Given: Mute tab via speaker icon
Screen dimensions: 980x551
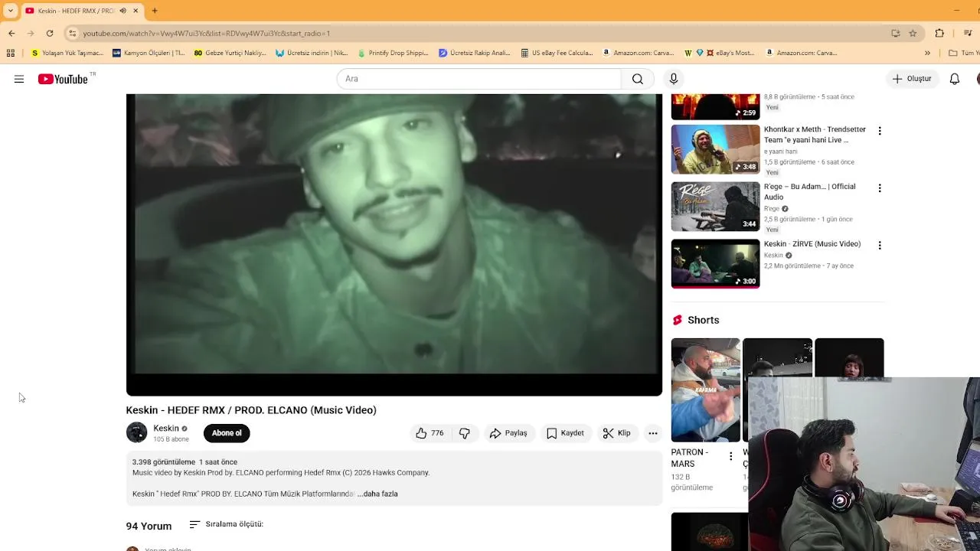Looking at the screenshot, I should [122, 11].
